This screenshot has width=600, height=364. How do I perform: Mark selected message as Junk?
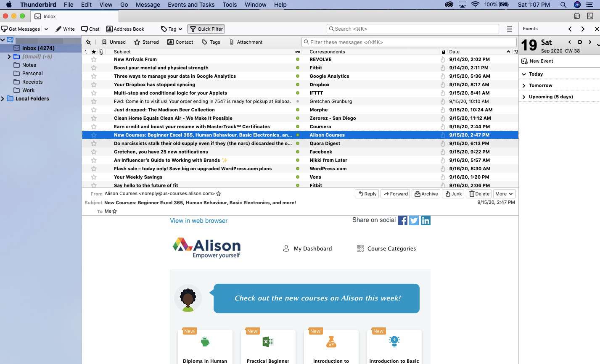point(453,194)
